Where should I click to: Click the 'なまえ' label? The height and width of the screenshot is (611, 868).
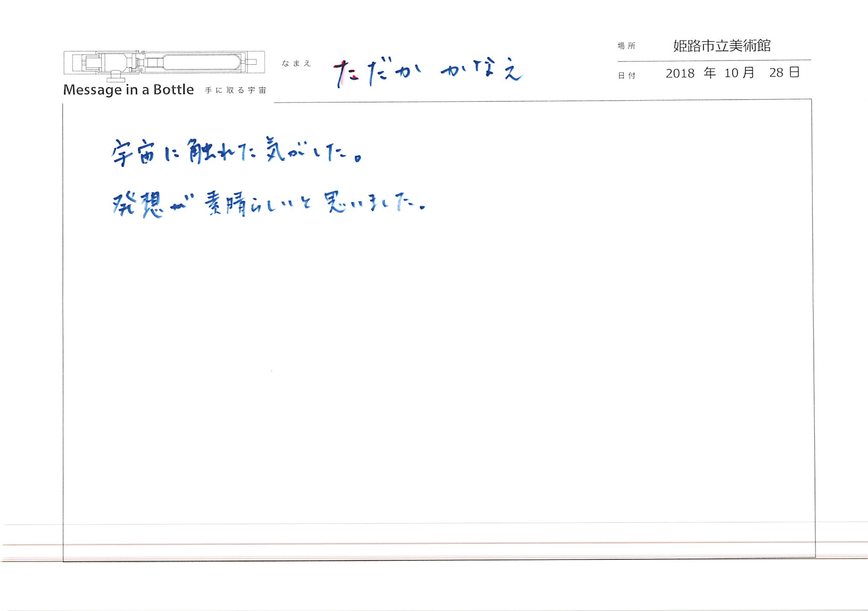click(x=296, y=64)
